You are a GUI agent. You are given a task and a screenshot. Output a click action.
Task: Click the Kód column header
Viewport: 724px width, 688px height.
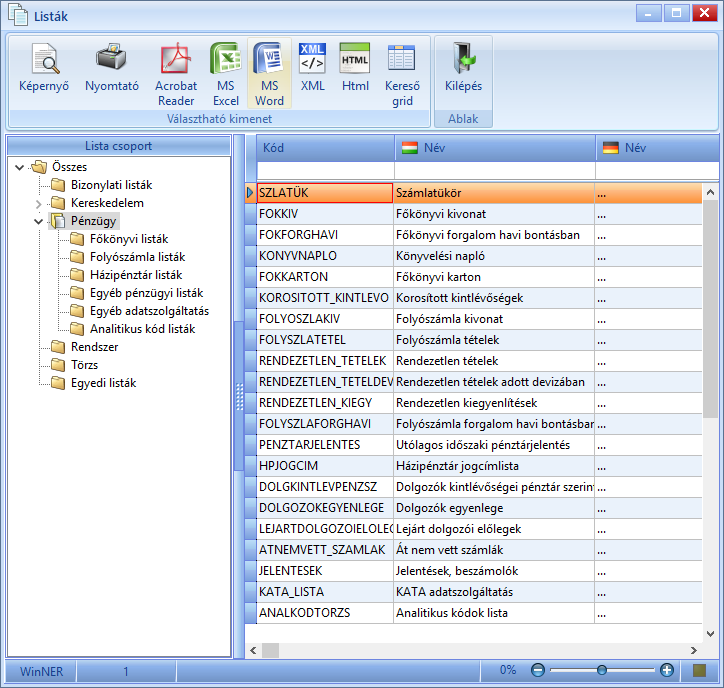click(x=325, y=148)
